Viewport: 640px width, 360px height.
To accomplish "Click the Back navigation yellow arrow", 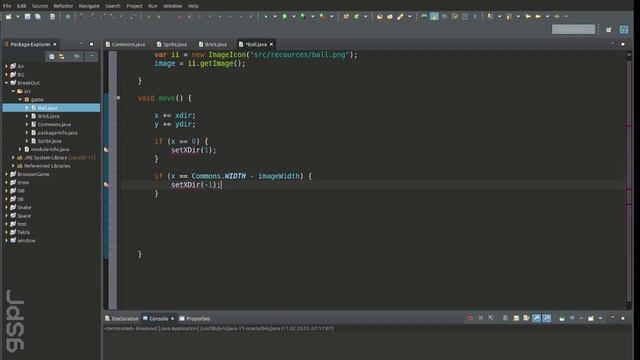I will tap(538, 17).
